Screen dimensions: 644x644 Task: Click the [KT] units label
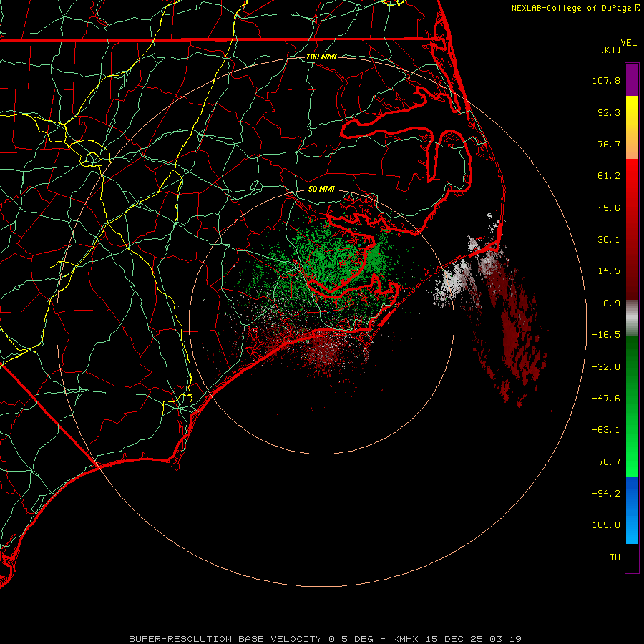611,49
